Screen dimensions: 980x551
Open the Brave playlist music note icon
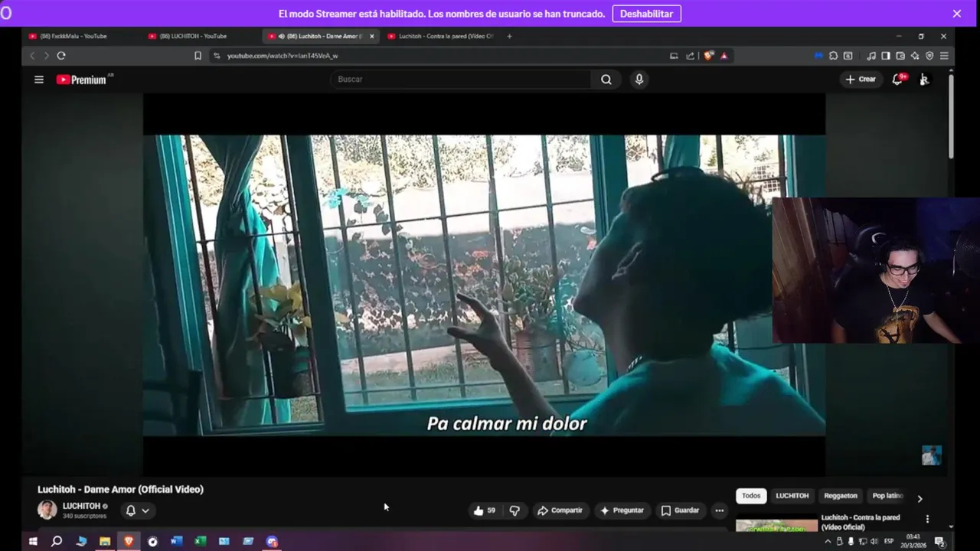coord(871,56)
